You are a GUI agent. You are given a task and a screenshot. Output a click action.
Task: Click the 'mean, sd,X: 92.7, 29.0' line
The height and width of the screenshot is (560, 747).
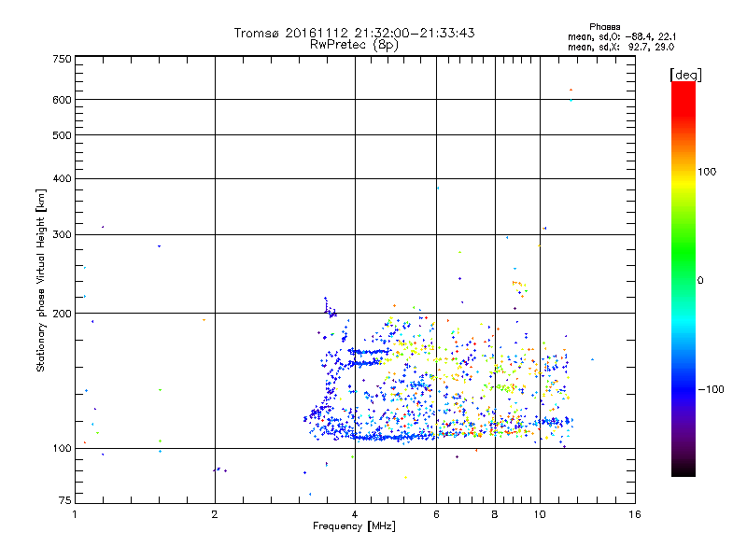point(621,48)
